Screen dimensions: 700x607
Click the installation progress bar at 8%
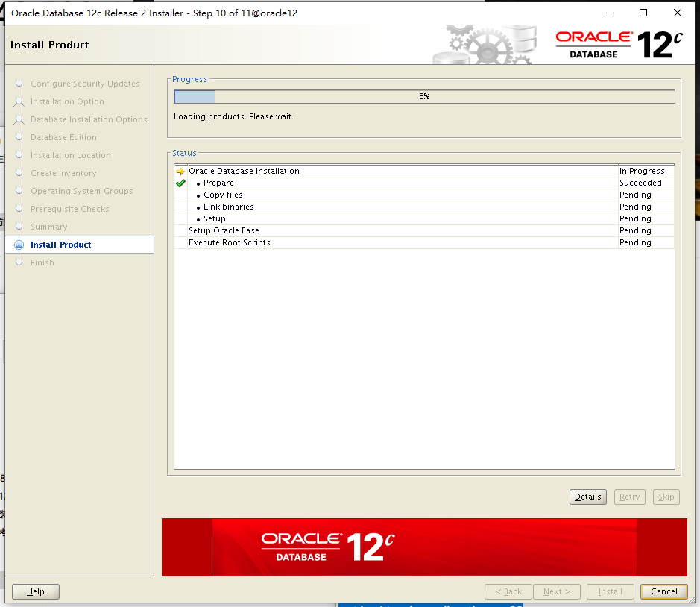coord(424,97)
